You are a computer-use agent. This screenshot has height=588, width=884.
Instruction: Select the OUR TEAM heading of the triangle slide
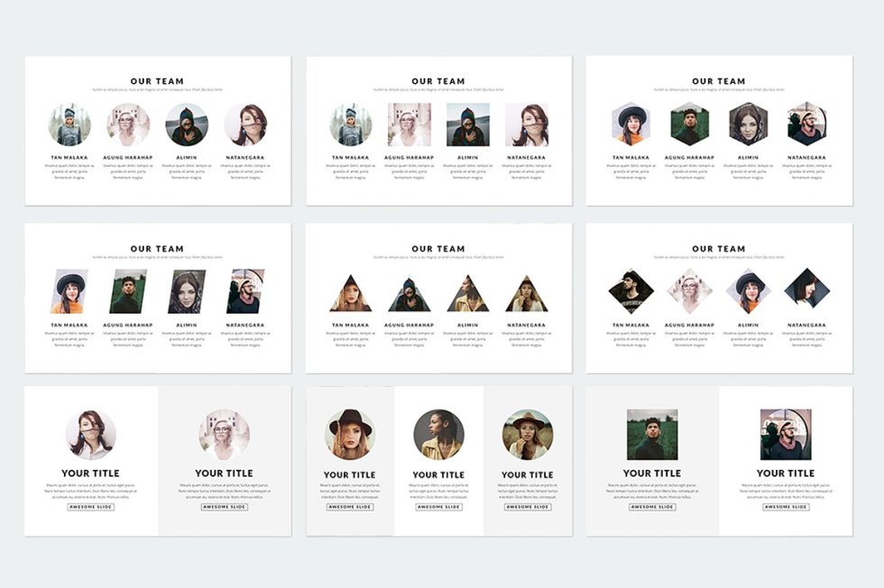click(x=438, y=249)
